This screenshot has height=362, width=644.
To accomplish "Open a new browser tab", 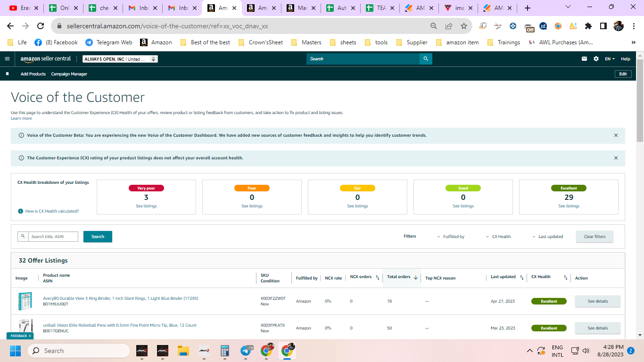I will 528,8.
